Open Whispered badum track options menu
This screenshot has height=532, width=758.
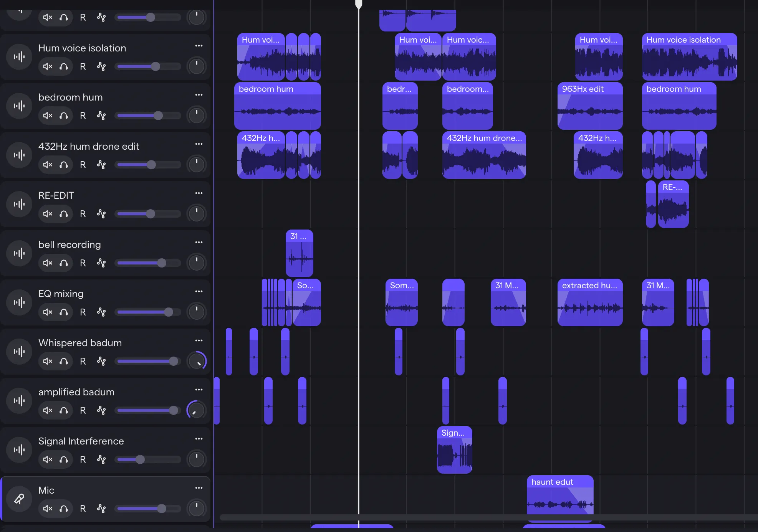[x=199, y=340]
